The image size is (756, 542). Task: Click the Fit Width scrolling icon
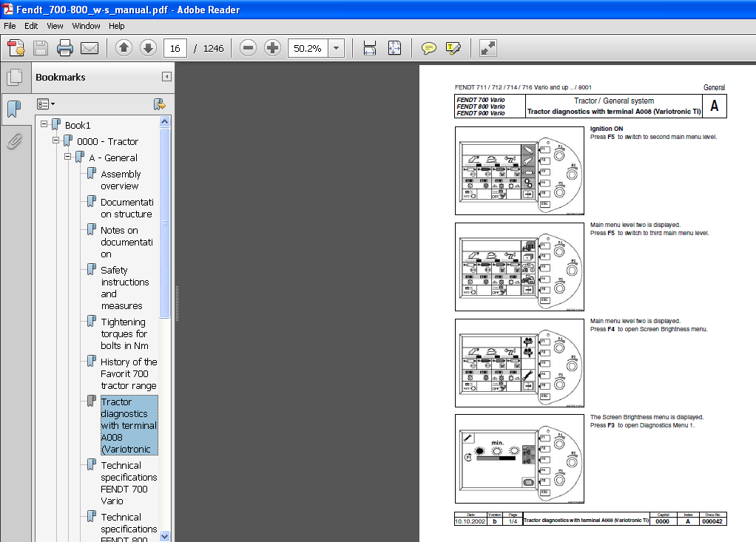tap(370, 48)
